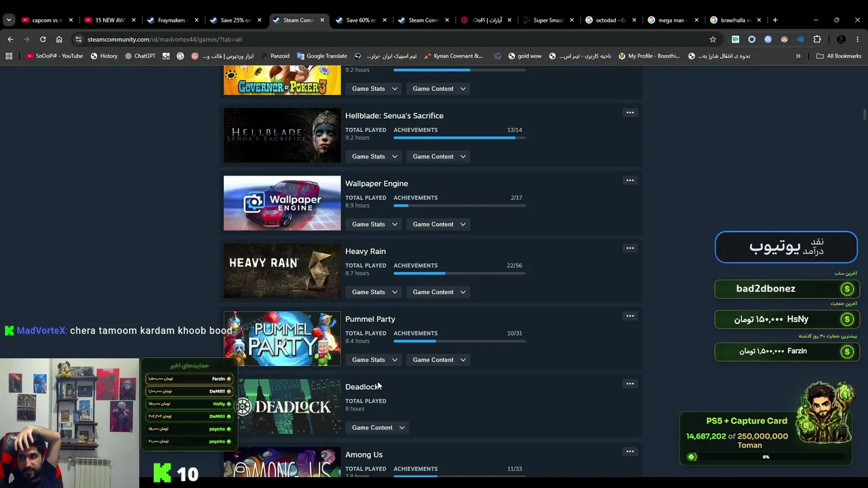Click the magnifier extension icon
This screenshot has width=868, height=488.
click(x=768, y=39)
